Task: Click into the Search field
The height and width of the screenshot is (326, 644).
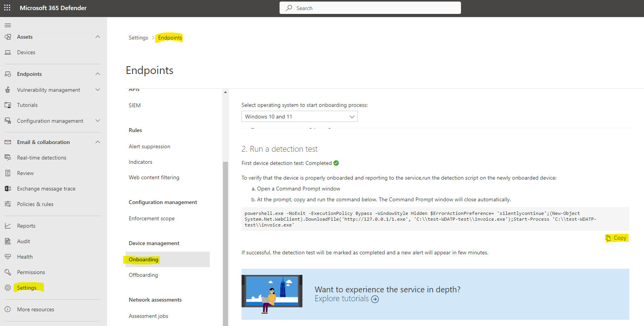Action: 370,8
